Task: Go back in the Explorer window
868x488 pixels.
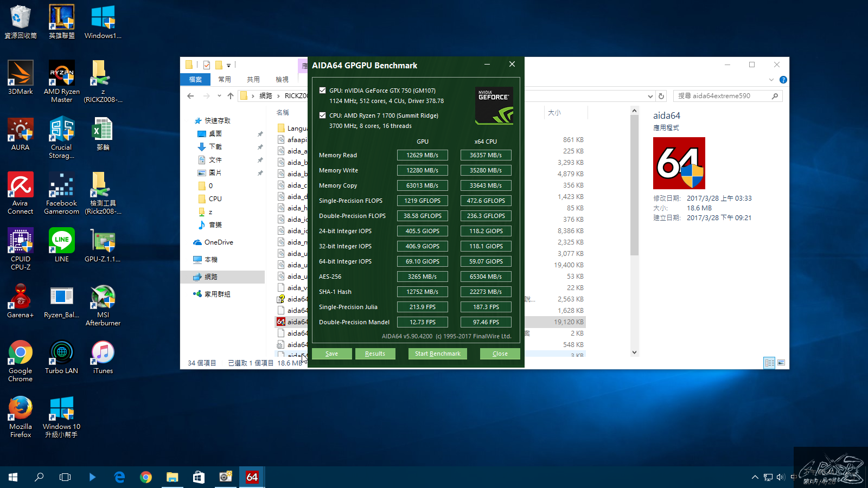Action: point(190,96)
